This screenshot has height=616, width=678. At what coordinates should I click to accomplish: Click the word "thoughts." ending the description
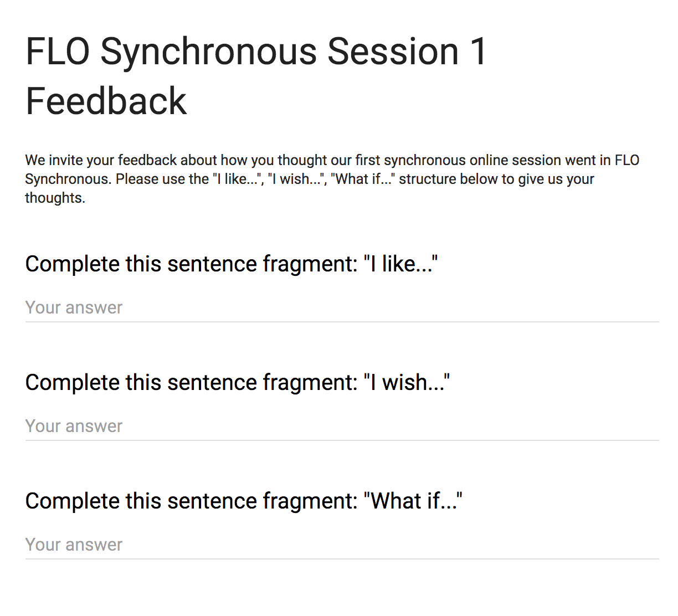pos(55,198)
